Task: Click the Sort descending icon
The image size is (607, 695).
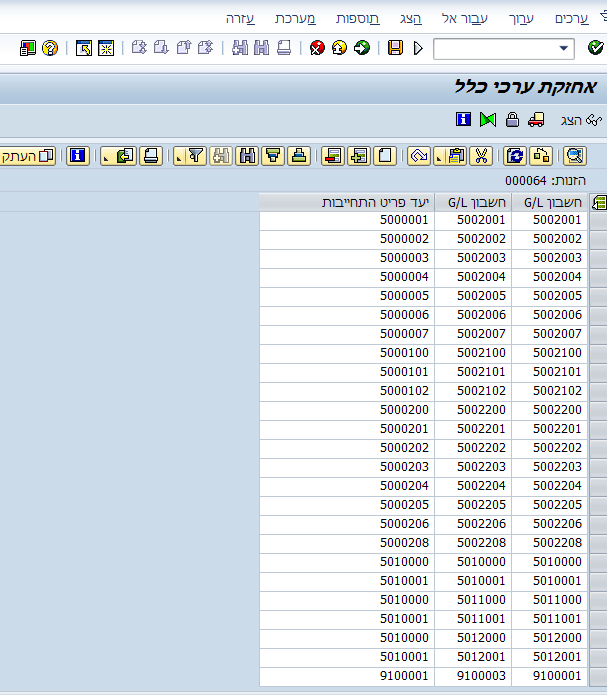Action: [273, 156]
